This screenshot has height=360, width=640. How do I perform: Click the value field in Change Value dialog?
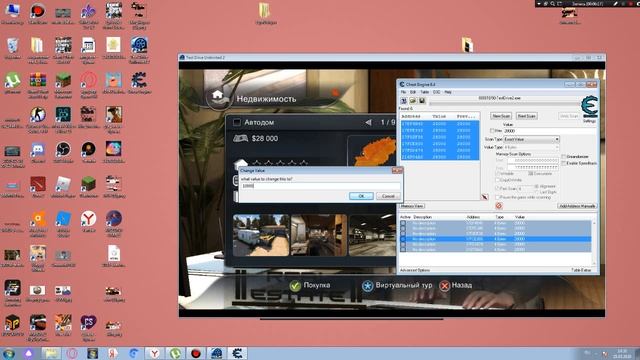click(x=320, y=186)
